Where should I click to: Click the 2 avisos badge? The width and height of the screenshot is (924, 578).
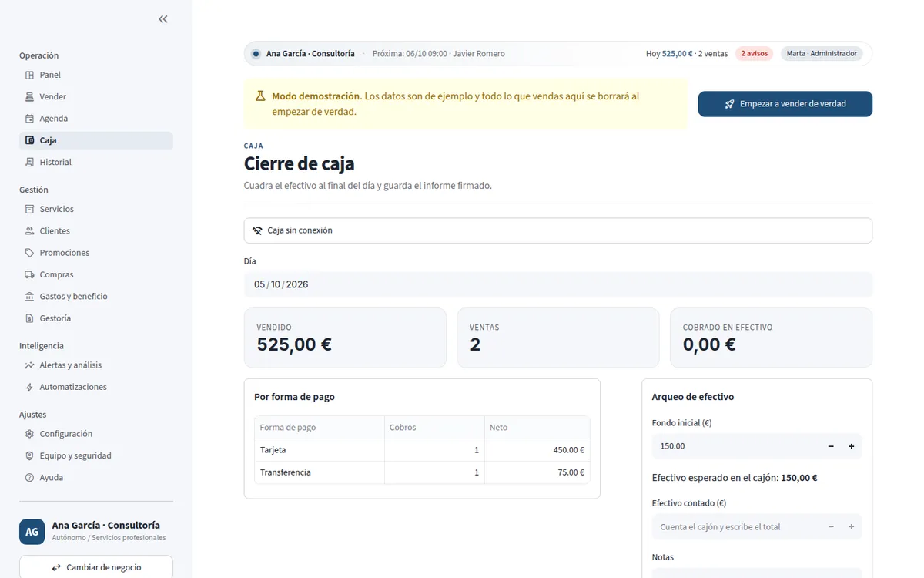(754, 54)
